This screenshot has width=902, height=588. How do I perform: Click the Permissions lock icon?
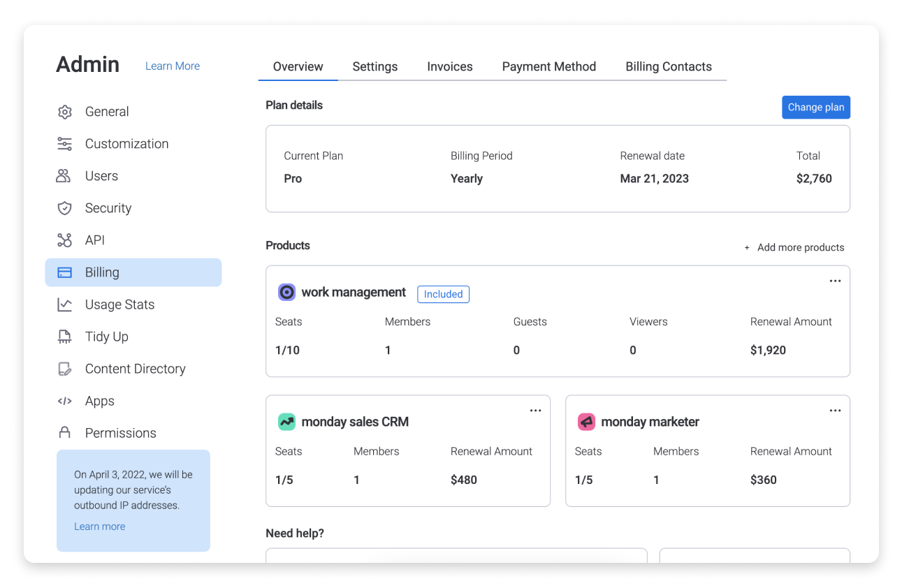65,433
